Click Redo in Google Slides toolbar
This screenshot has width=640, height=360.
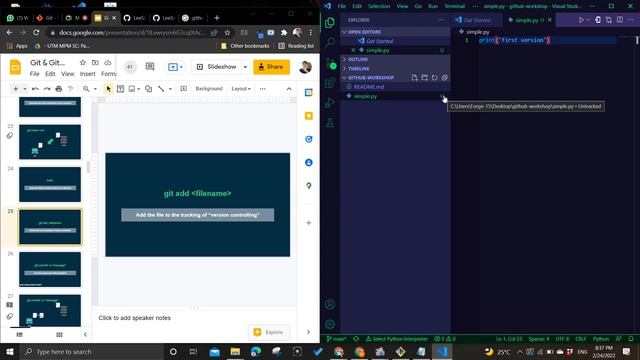47,89
